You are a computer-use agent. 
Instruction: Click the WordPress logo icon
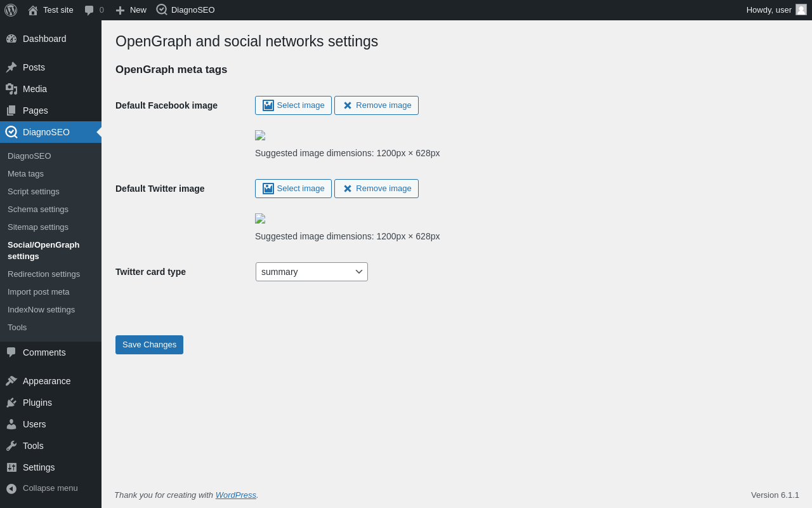click(11, 10)
